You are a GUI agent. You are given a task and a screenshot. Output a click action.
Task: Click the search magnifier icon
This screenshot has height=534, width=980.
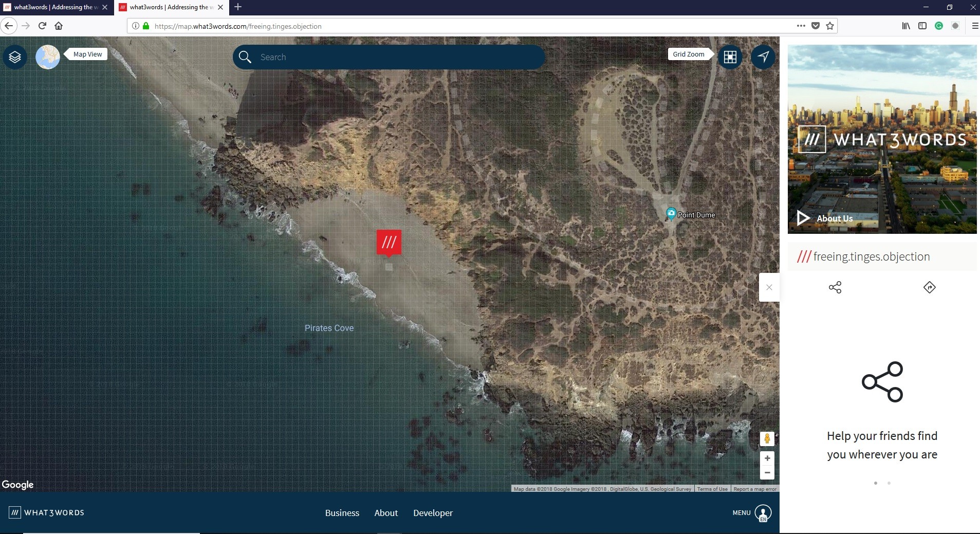[245, 57]
